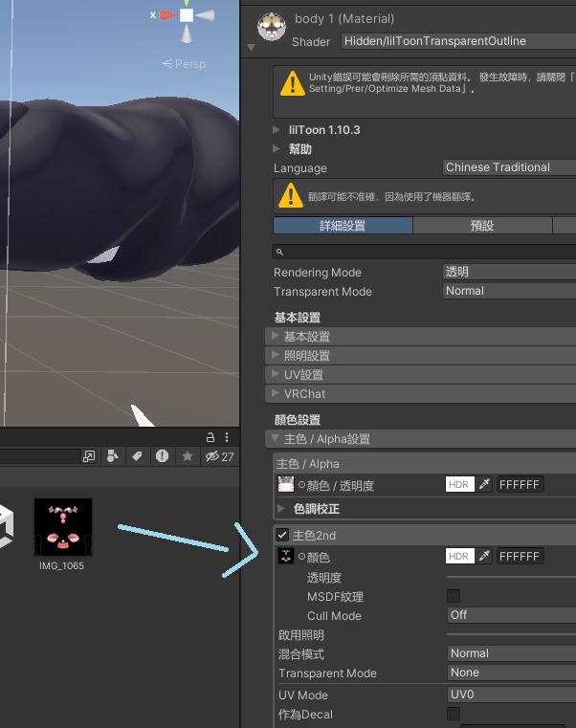Click the FFFFFF hex field of 主色2nd
The width and height of the screenshot is (576, 728).
click(x=520, y=556)
